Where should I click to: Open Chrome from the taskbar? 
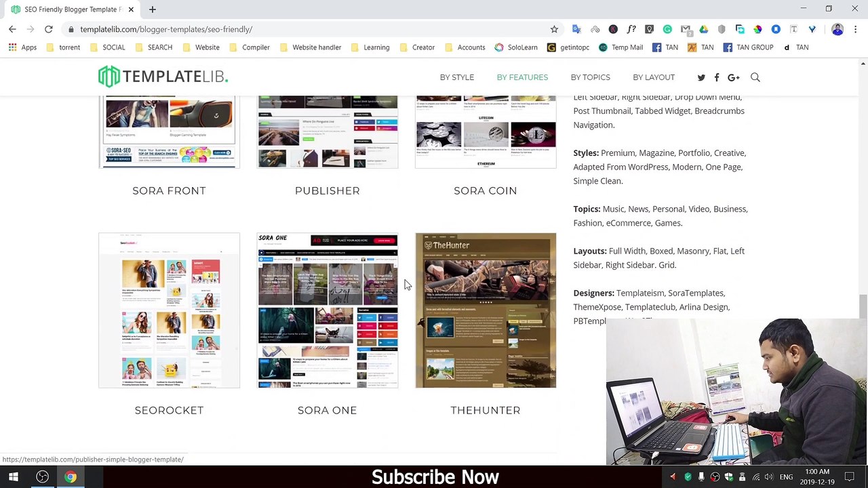click(x=71, y=477)
